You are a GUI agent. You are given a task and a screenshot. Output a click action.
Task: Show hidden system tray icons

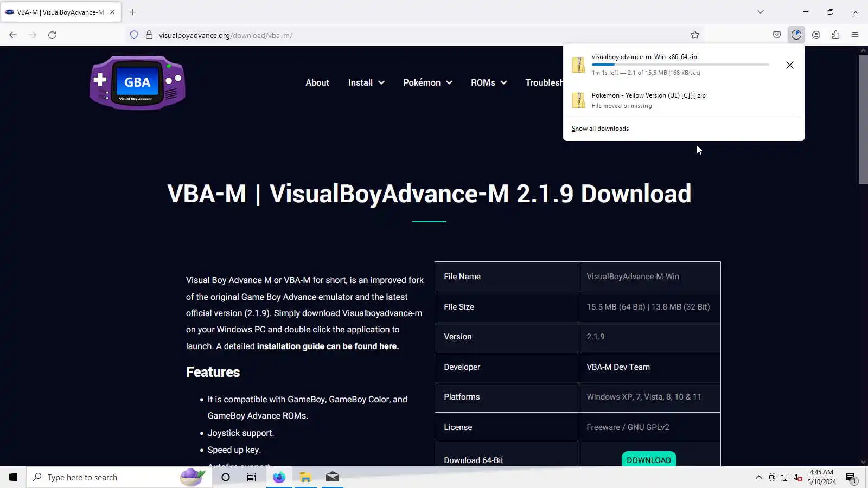(x=758, y=478)
